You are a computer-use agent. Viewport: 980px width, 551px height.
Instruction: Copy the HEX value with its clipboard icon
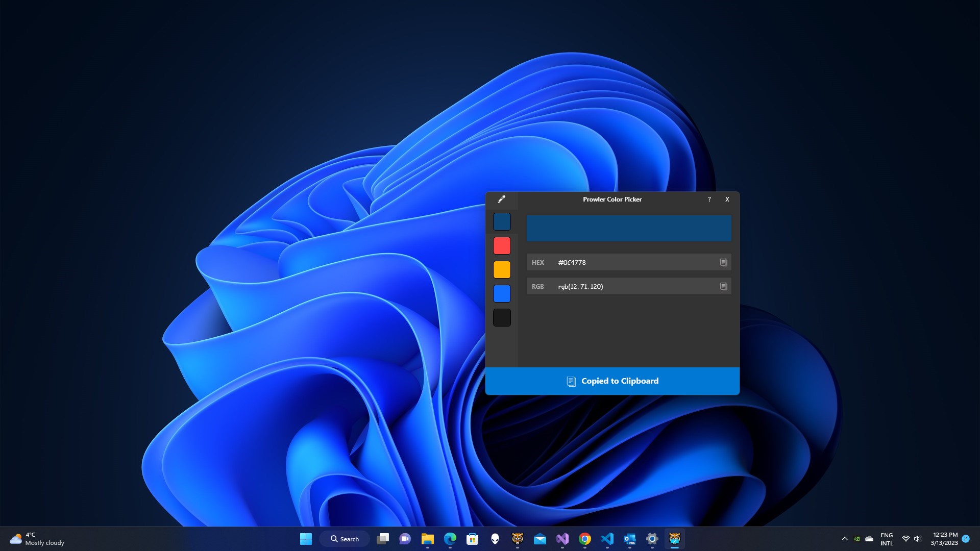pyautogui.click(x=723, y=262)
